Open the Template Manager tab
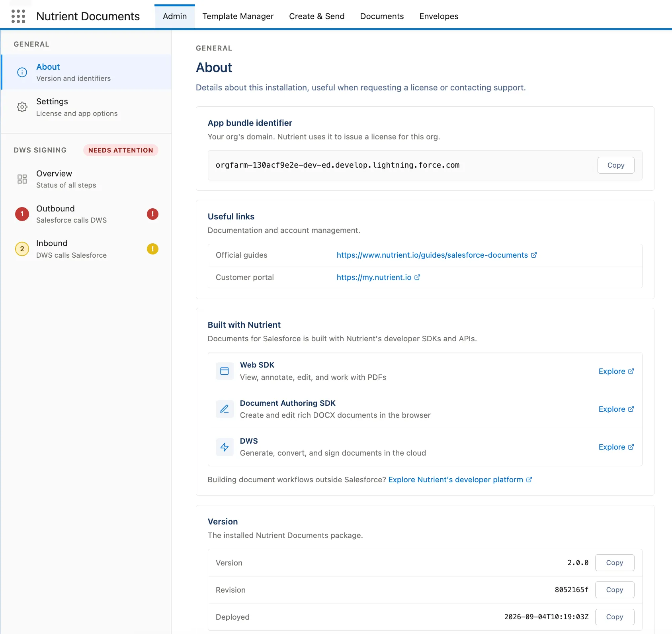Viewport: 672px width, 634px height. click(238, 16)
